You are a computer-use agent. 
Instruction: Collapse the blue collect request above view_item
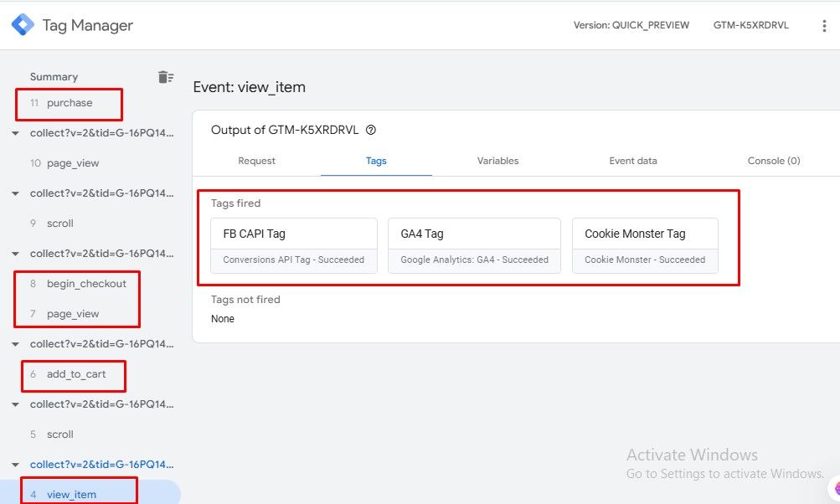pos(16,465)
